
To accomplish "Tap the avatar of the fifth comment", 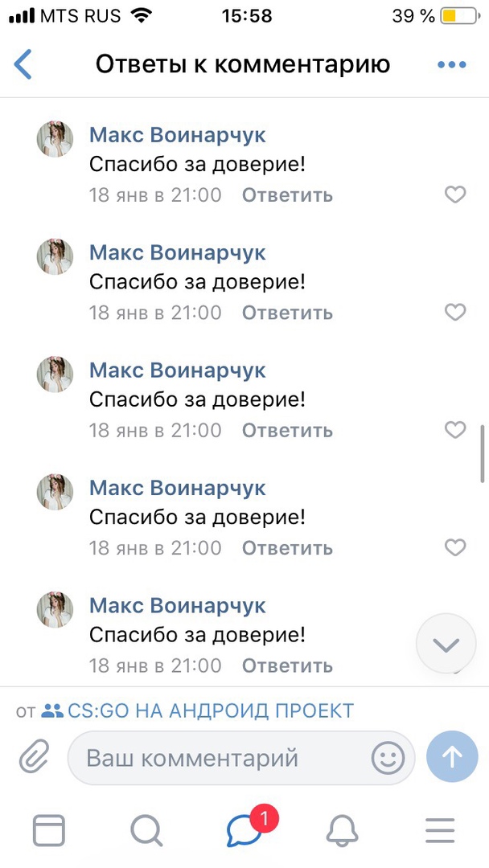I will (x=55, y=610).
